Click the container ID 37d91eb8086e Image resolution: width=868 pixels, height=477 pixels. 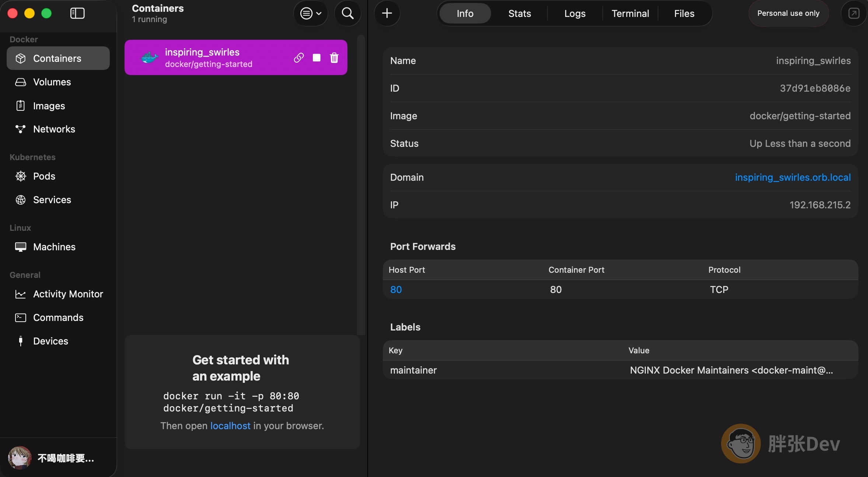(815, 88)
